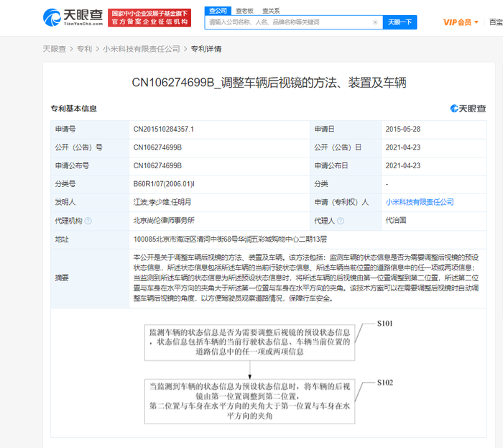Click agency 北京尚伦律师事务所

(164, 221)
